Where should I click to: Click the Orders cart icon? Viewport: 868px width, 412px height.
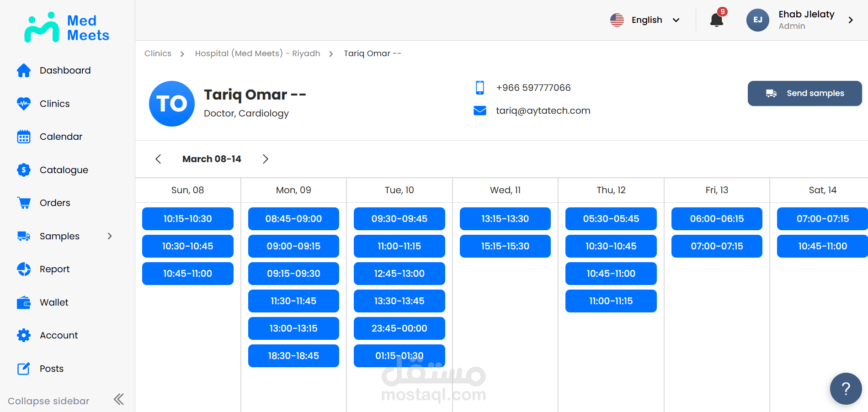point(24,203)
